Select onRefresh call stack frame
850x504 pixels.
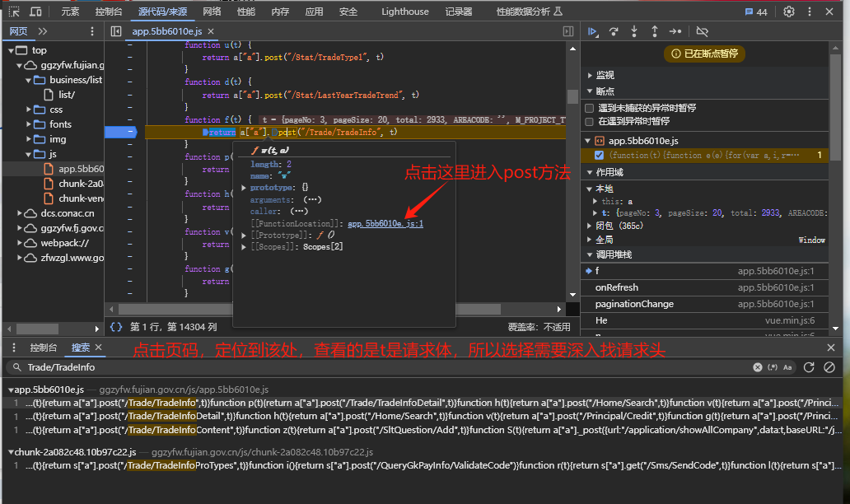click(704, 287)
